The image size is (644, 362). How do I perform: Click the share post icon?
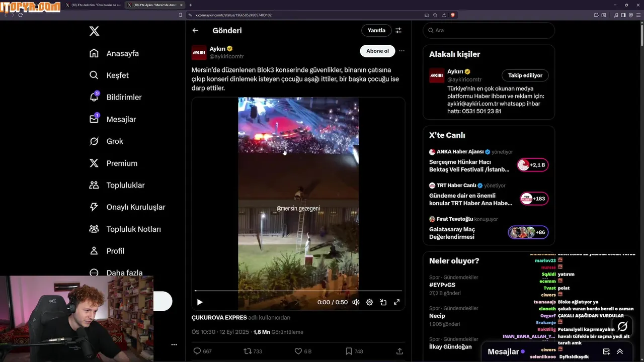coord(399,351)
